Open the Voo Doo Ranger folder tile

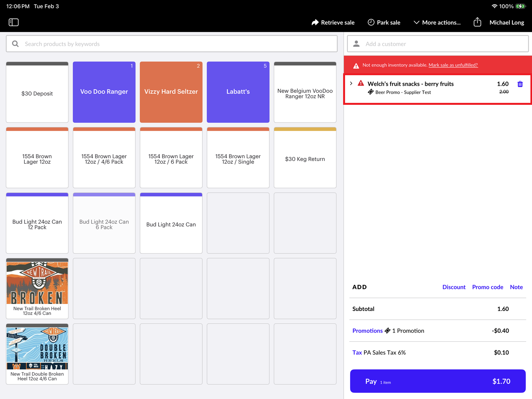coord(104,92)
